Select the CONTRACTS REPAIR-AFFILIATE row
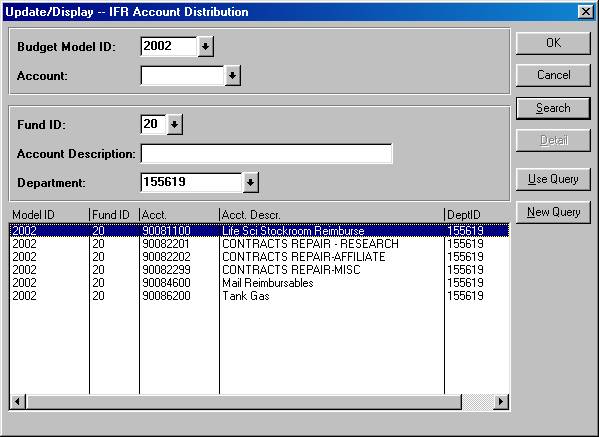599x437 pixels. point(259,257)
